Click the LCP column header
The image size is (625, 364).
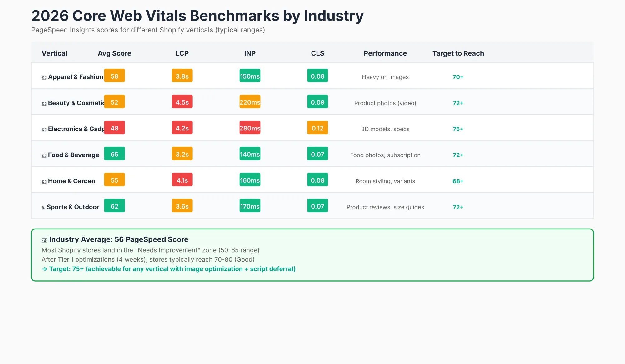(182, 53)
